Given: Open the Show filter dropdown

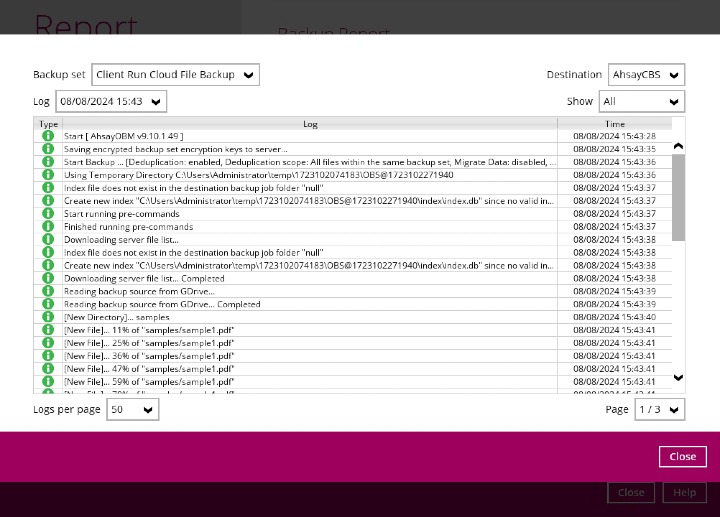Looking at the screenshot, I should click(x=641, y=102).
